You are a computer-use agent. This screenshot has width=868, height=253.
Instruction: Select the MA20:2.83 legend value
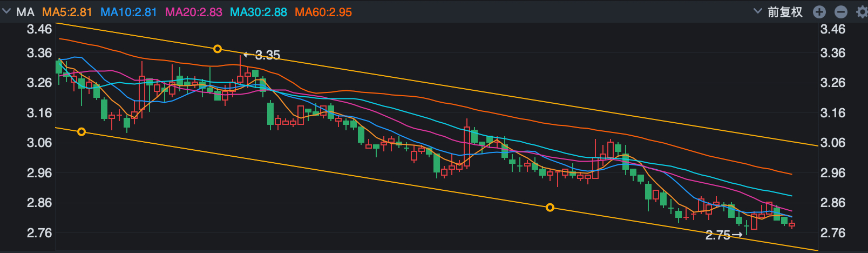[x=194, y=12]
